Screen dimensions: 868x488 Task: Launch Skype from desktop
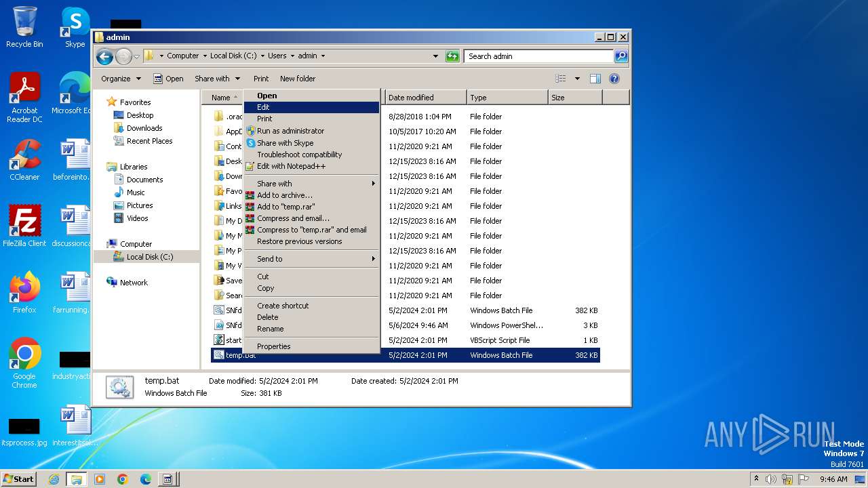coord(75,27)
